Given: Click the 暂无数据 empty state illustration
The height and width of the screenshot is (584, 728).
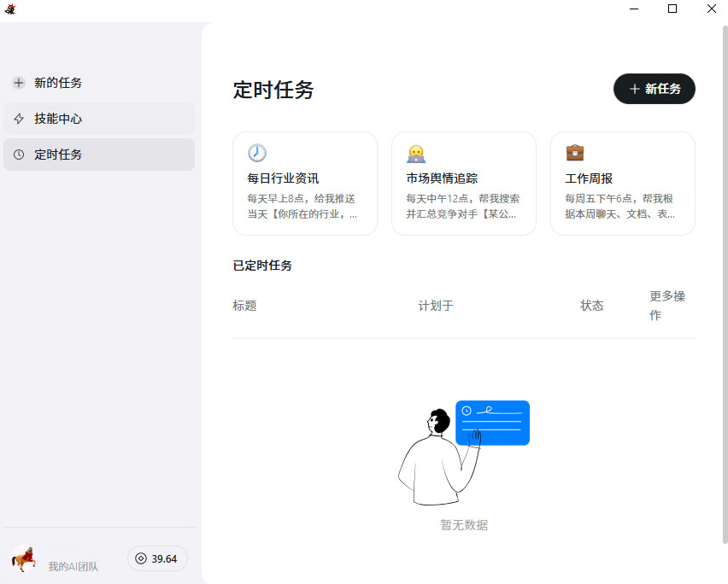Looking at the screenshot, I should (x=464, y=453).
